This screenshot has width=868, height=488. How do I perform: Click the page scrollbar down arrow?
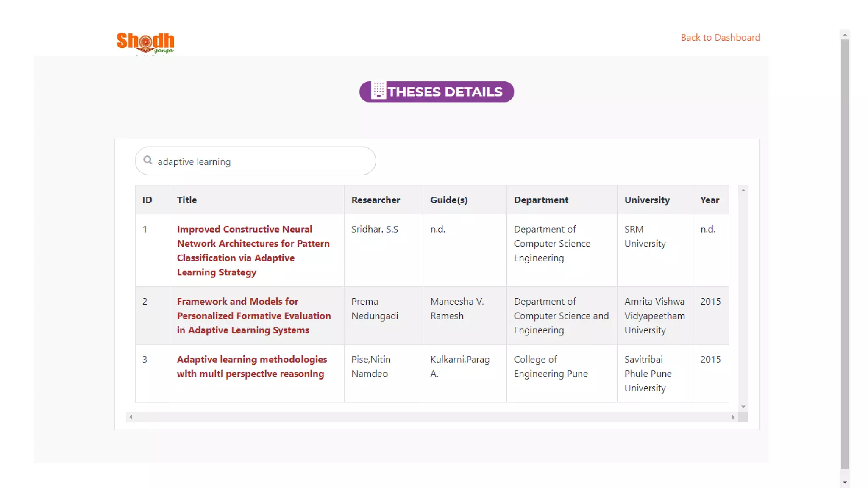click(845, 482)
